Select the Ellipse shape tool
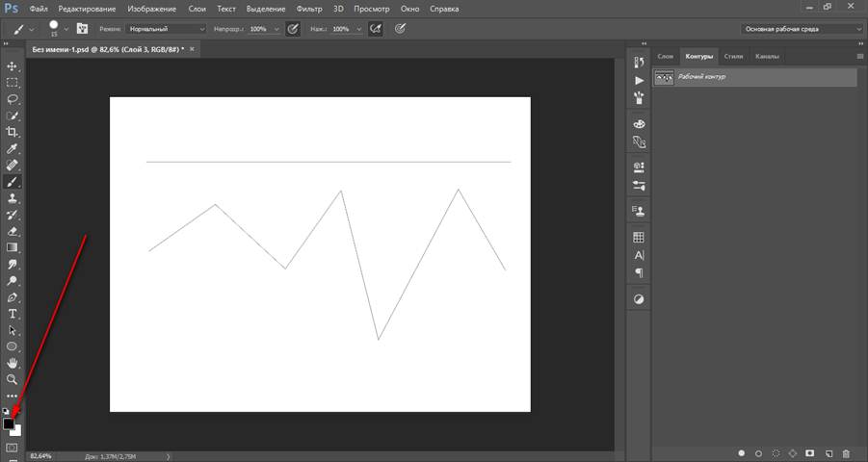This screenshot has height=462, width=868. point(12,346)
